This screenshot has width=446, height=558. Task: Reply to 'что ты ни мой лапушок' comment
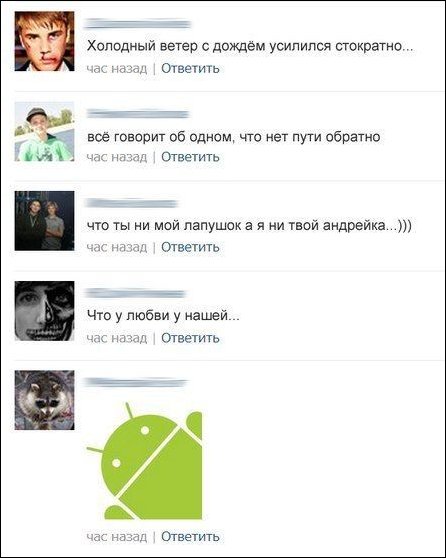coord(190,247)
